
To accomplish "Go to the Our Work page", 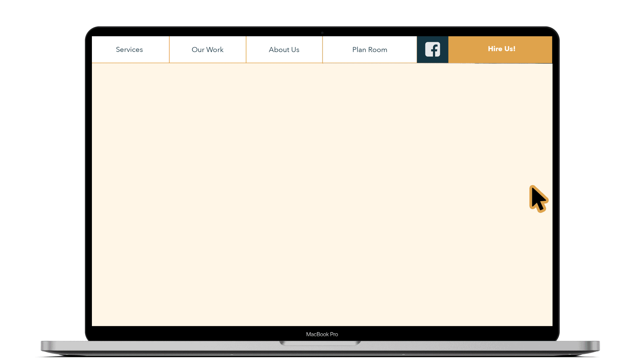I will [x=208, y=50].
